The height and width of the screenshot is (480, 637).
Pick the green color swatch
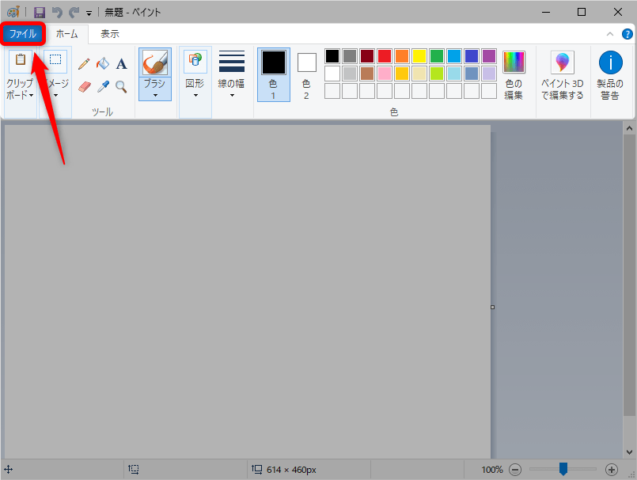437,56
